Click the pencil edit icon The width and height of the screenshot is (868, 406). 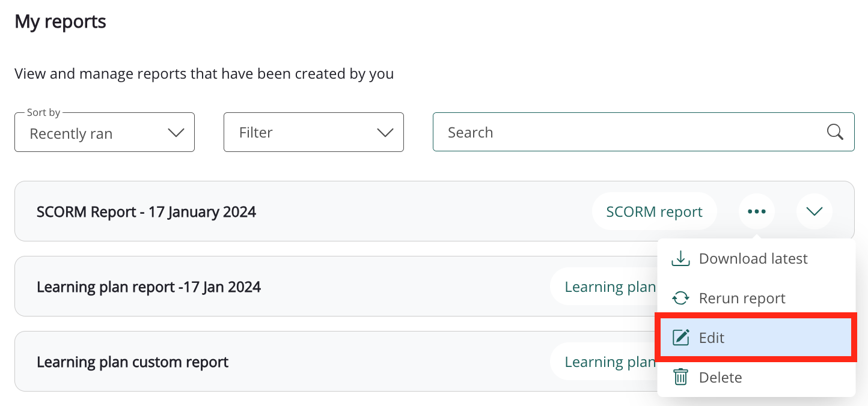coord(680,338)
